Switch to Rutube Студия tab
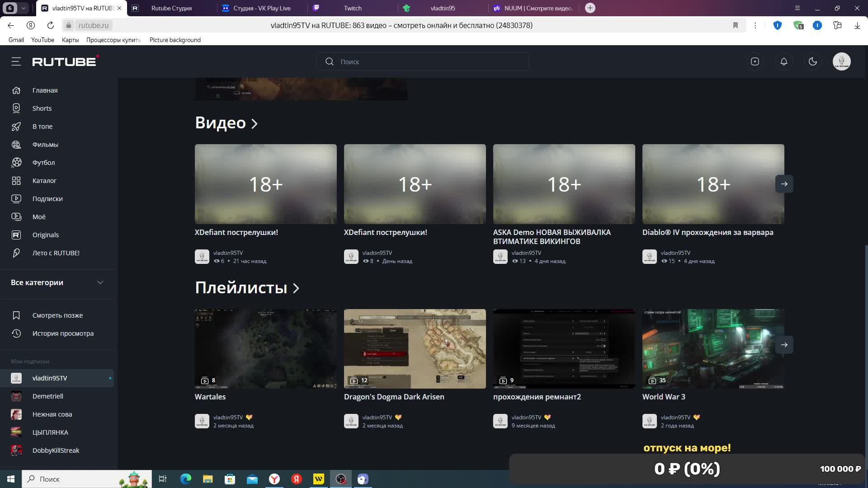Viewport: 868px width, 488px height. (x=171, y=8)
